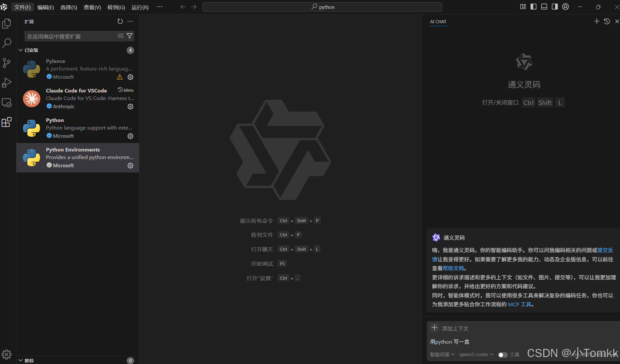Screen dimensions: 620x364
Task: Refresh the extensions list
Action: click(x=120, y=21)
